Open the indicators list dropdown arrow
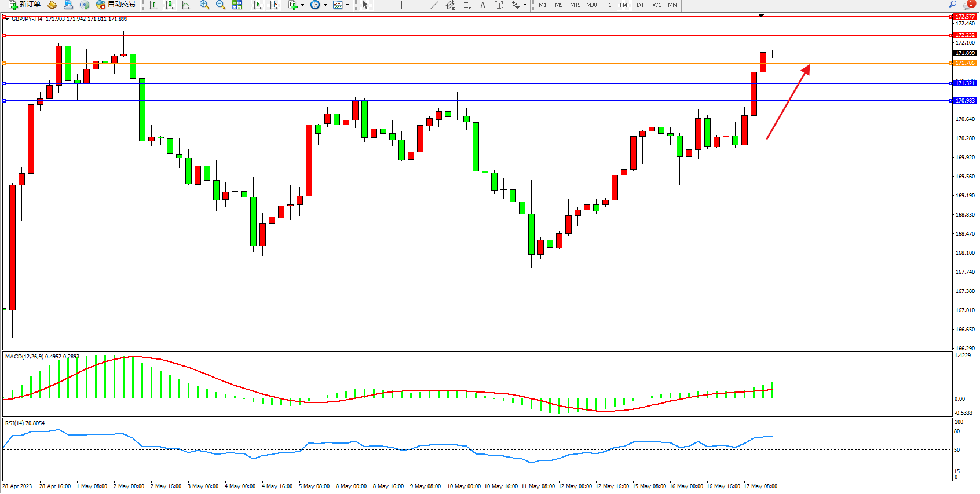 click(302, 5)
